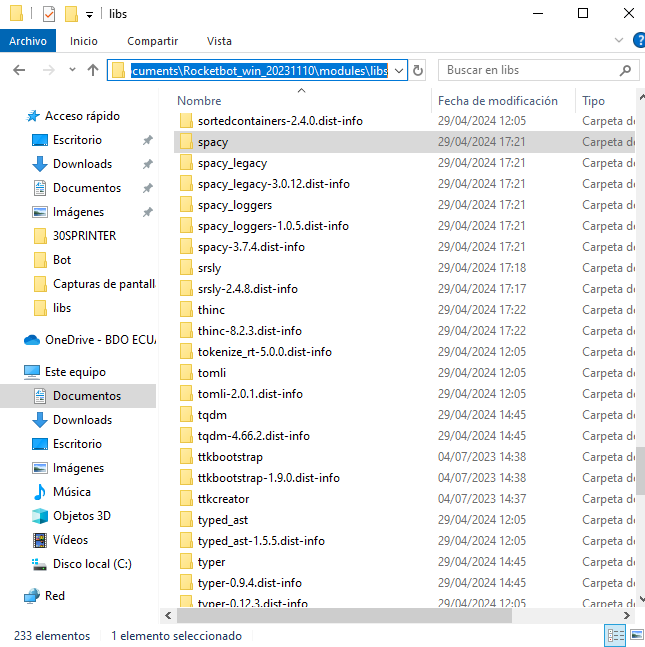Open the Archivo menu
Viewport: 645px width, 647px height.
click(28, 41)
